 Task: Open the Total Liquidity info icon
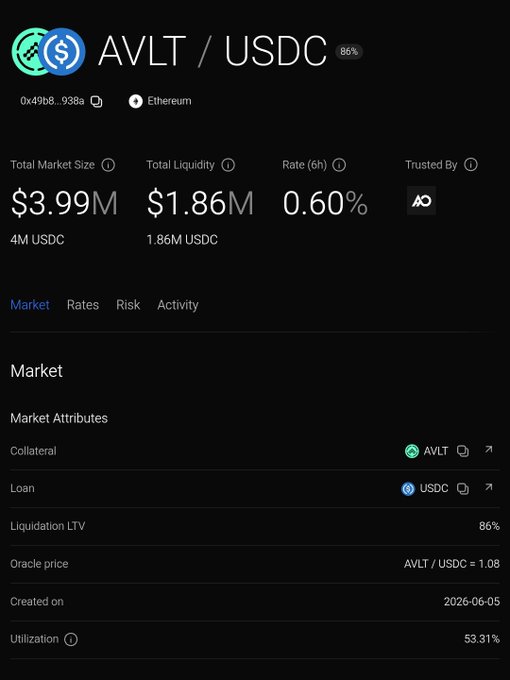coord(228,165)
